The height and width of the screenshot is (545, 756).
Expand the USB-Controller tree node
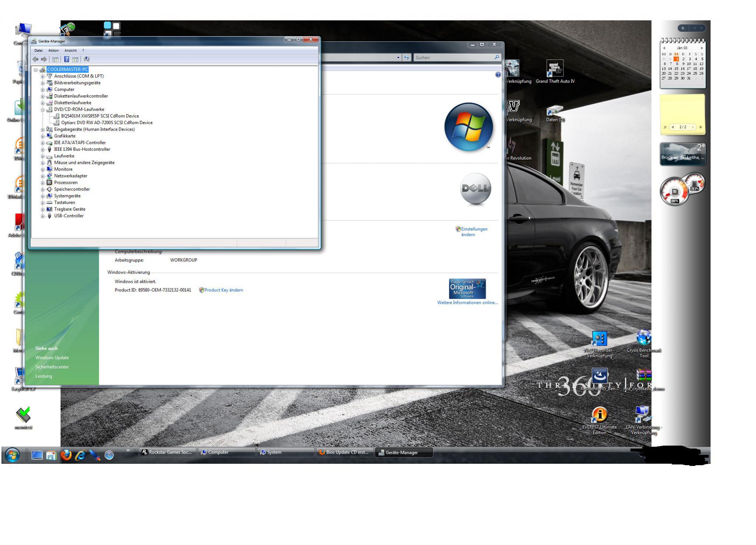point(42,216)
